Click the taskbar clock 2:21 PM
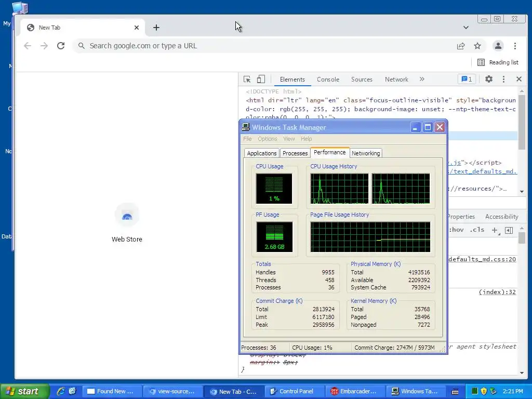This screenshot has height=399, width=532. pos(513,391)
